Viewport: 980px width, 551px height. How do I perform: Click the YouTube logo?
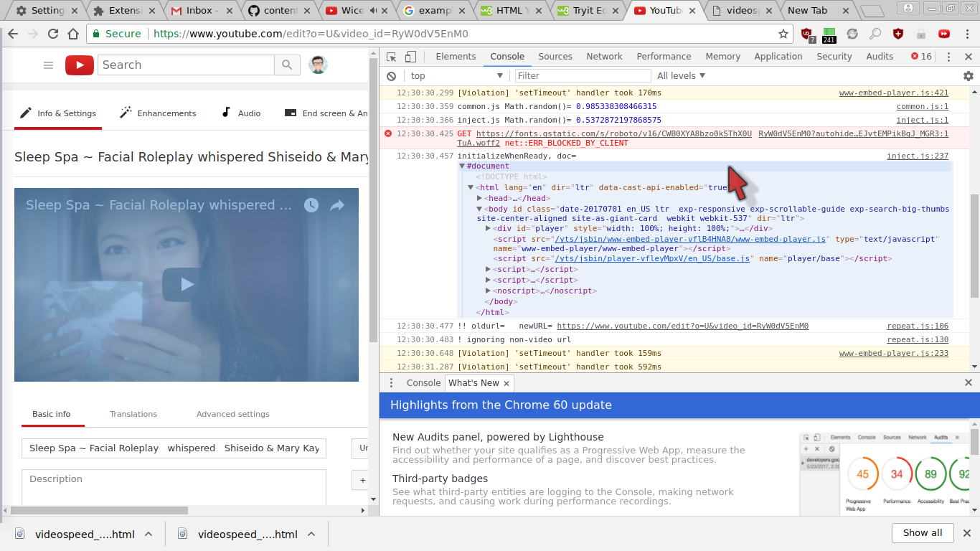79,65
